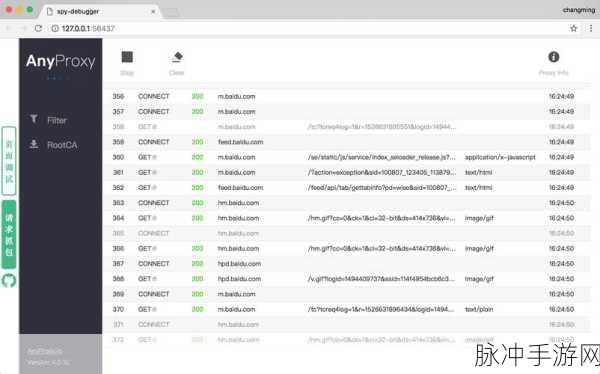Image resolution: width=600 pixels, height=374 pixels.
Task: Select the spy-debugger browser tab
Action: coord(100,11)
